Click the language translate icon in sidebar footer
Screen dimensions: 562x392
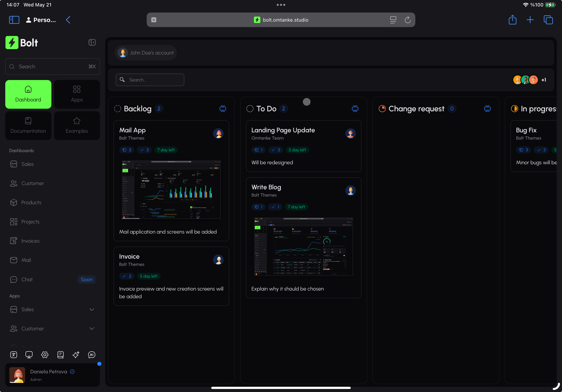pyautogui.click(x=14, y=355)
